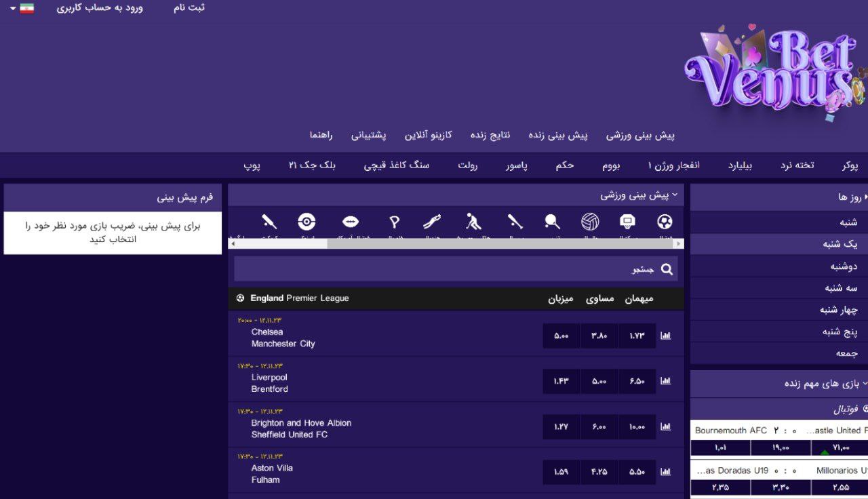Open the basketball betting category icon
Screen dimensions: 868x499
point(627,222)
